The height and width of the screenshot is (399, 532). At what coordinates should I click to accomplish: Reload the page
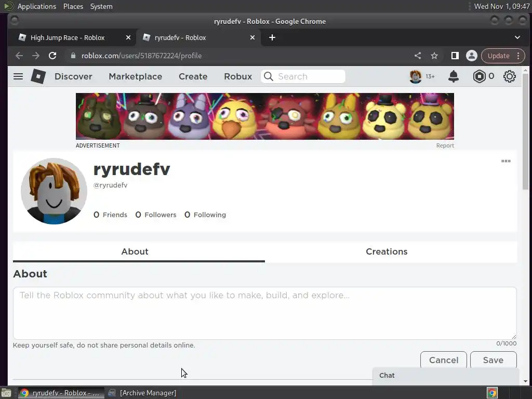click(x=52, y=56)
